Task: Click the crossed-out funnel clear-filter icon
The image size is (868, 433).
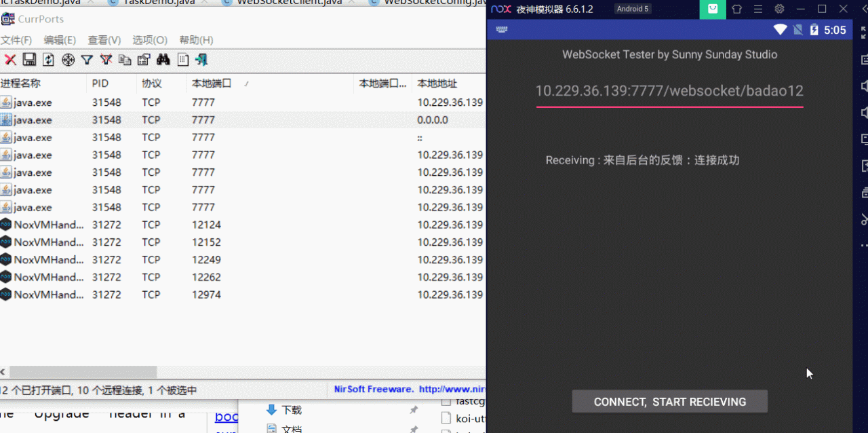Action: pyautogui.click(x=106, y=60)
